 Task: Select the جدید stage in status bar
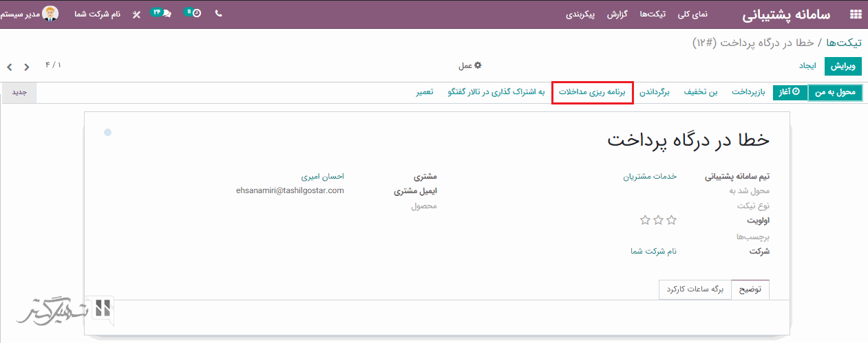pos(19,92)
